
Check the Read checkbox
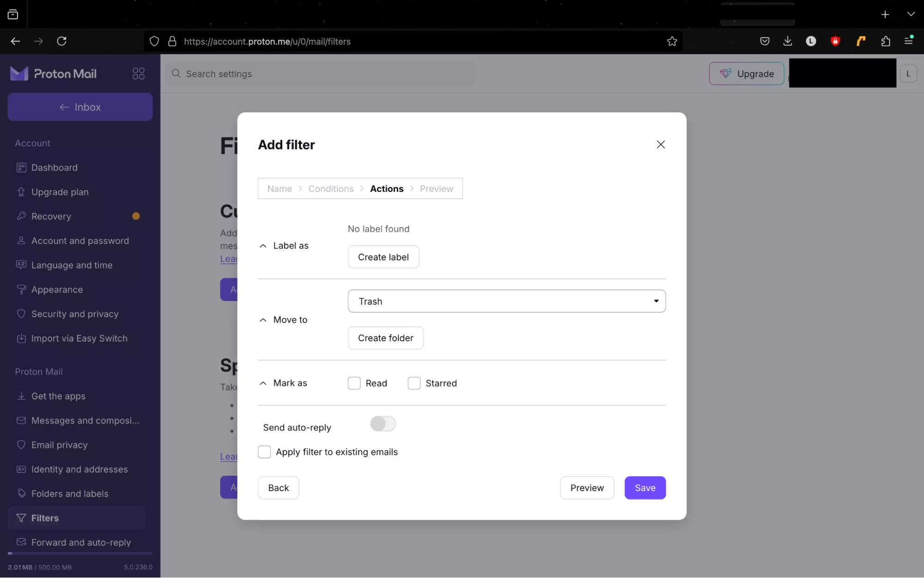click(354, 383)
